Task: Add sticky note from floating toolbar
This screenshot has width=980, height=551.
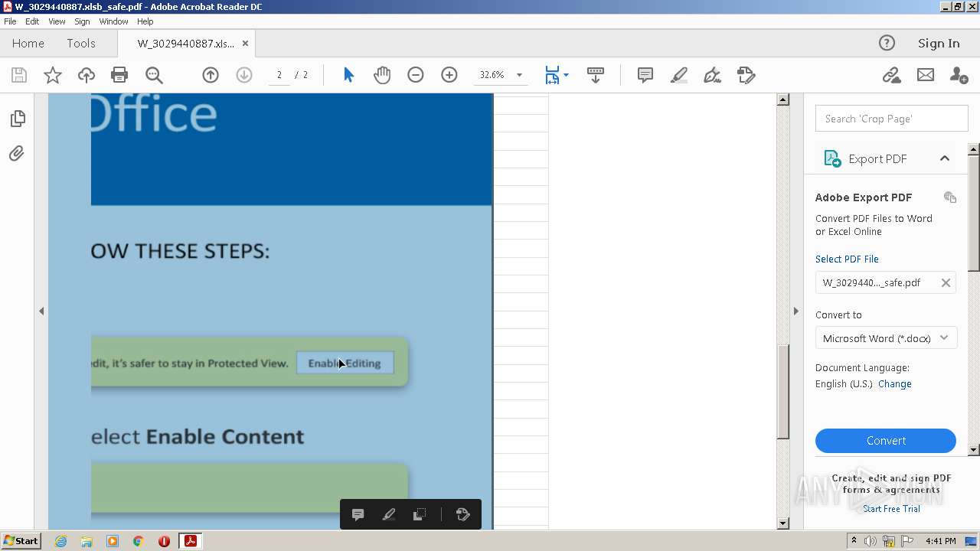Action: pos(358,514)
